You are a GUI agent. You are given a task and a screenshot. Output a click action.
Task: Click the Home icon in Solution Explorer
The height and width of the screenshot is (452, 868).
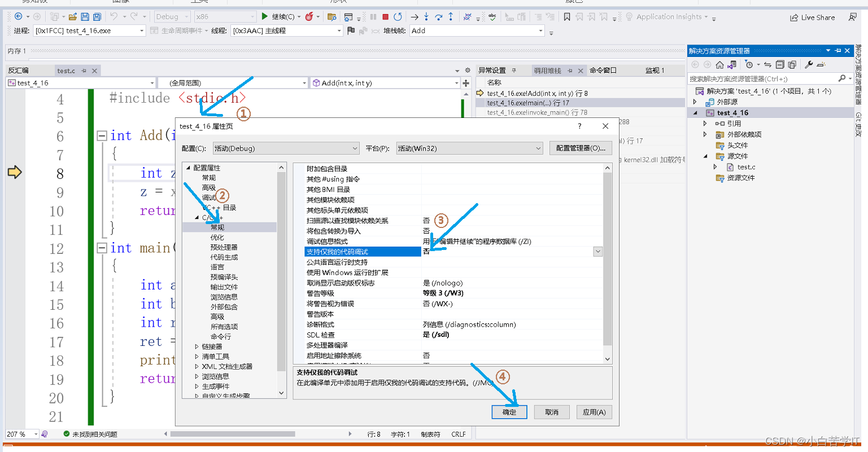tap(719, 65)
